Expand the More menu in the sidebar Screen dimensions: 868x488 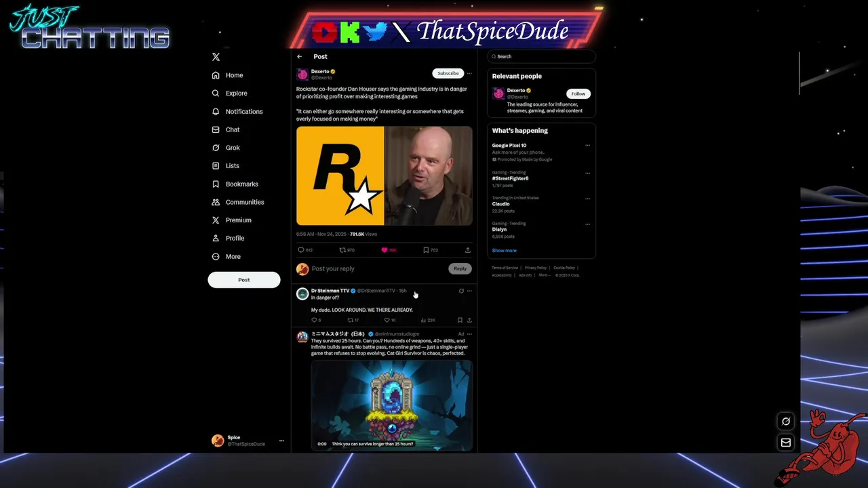pos(226,256)
